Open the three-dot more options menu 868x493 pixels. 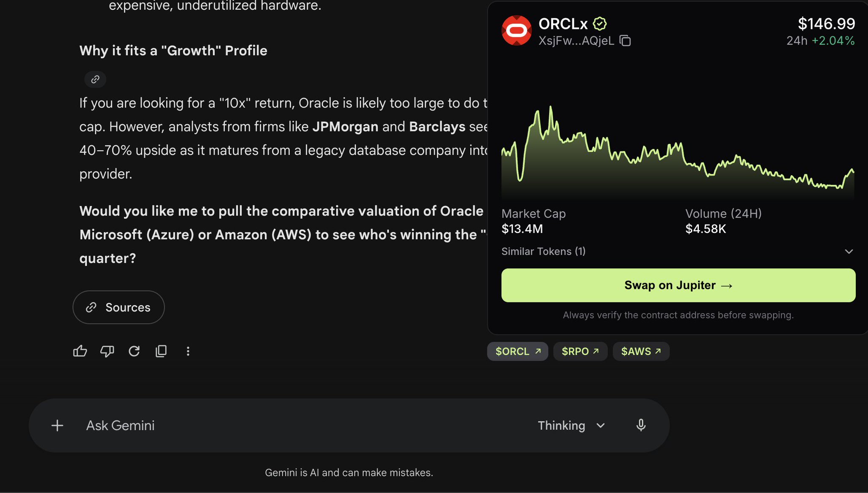[188, 351]
